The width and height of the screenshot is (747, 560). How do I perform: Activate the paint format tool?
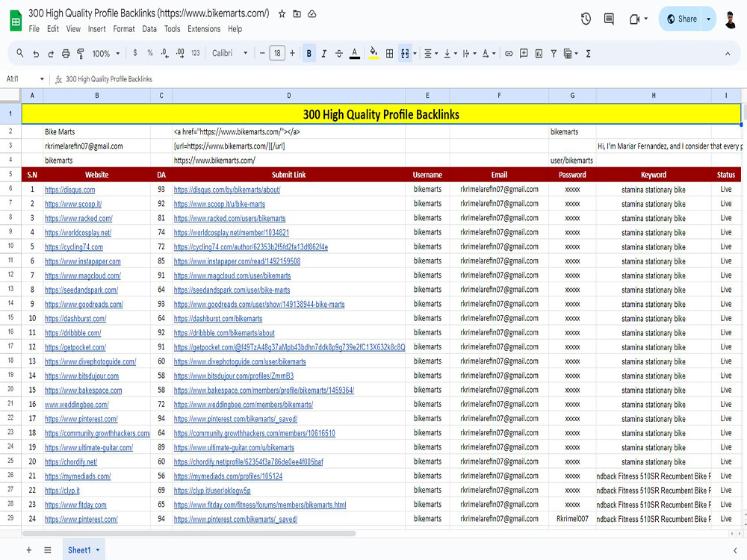coord(81,54)
